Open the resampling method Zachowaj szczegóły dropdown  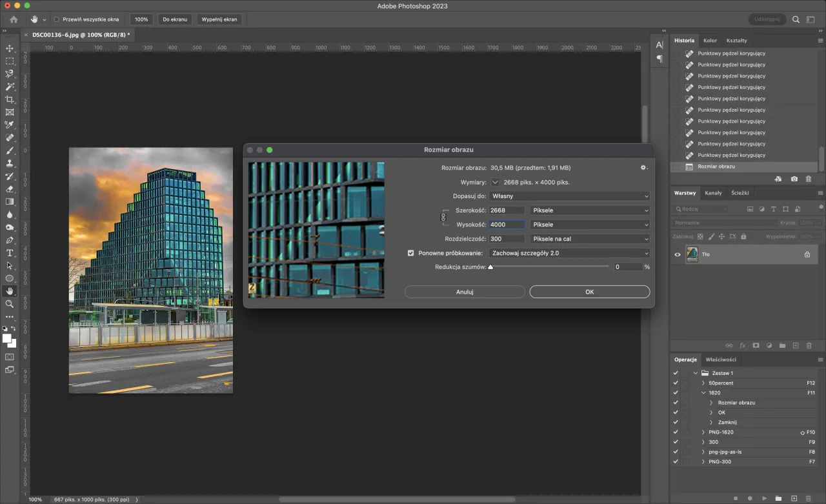(x=569, y=253)
